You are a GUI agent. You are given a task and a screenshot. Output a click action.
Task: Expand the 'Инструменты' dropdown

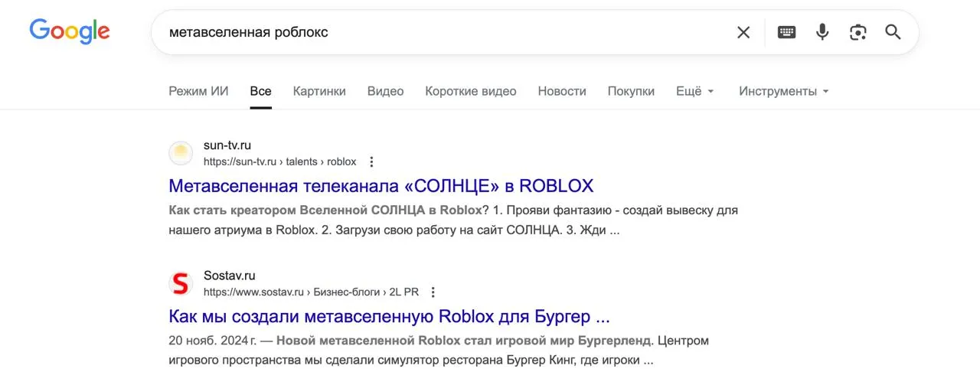pos(784,91)
